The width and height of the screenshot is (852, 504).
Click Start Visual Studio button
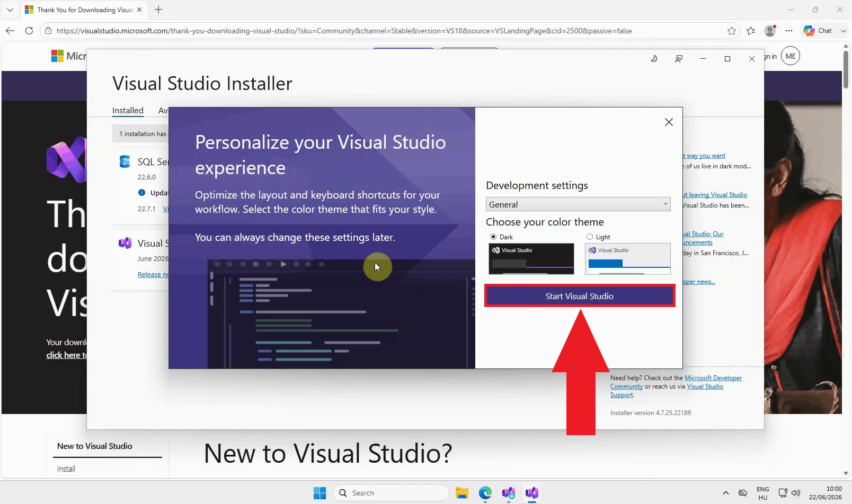580,296
